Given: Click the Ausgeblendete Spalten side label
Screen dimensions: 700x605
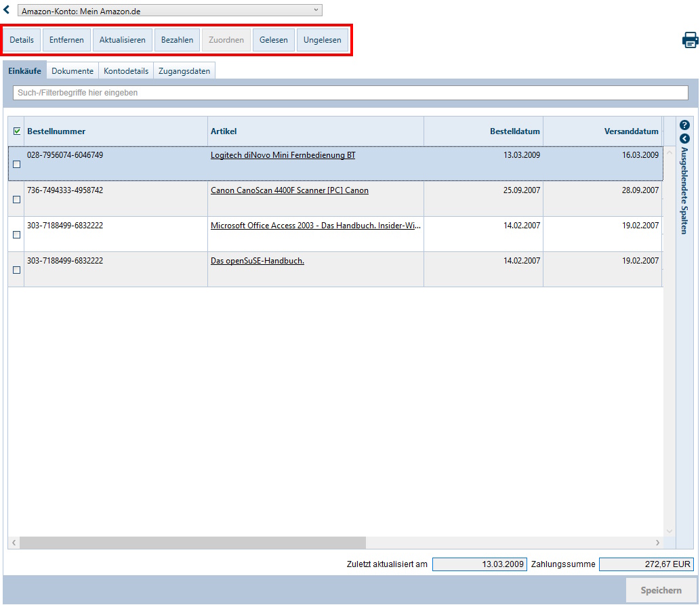Looking at the screenshot, I should pos(684,191).
